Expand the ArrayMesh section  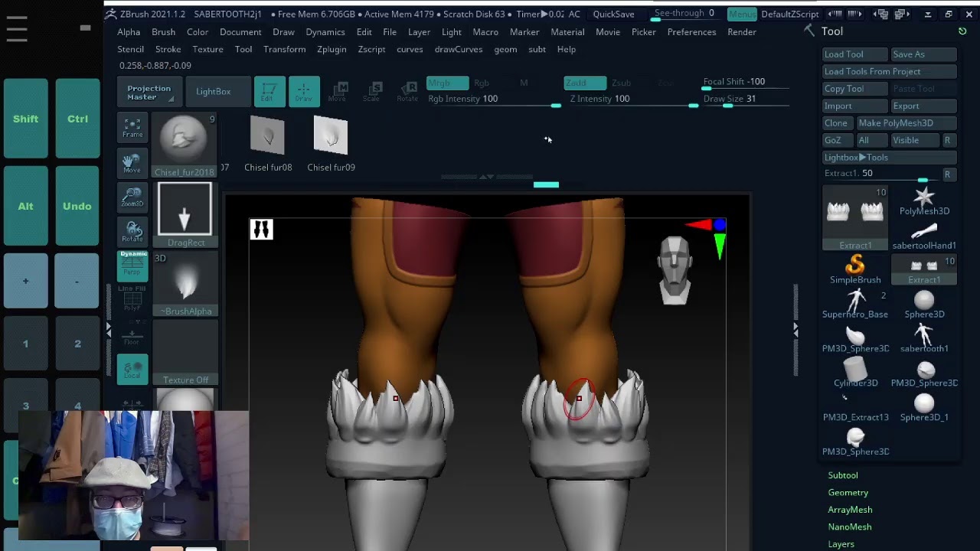(850, 510)
